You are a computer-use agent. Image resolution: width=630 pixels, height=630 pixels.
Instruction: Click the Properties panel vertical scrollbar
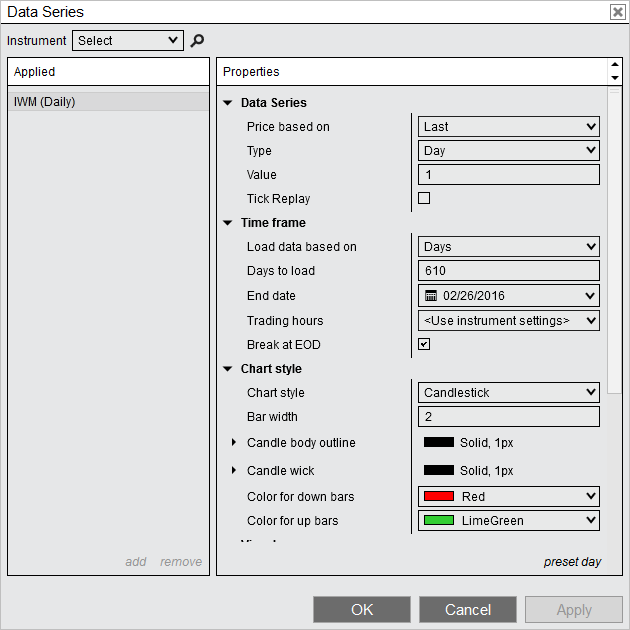click(x=614, y=241)
